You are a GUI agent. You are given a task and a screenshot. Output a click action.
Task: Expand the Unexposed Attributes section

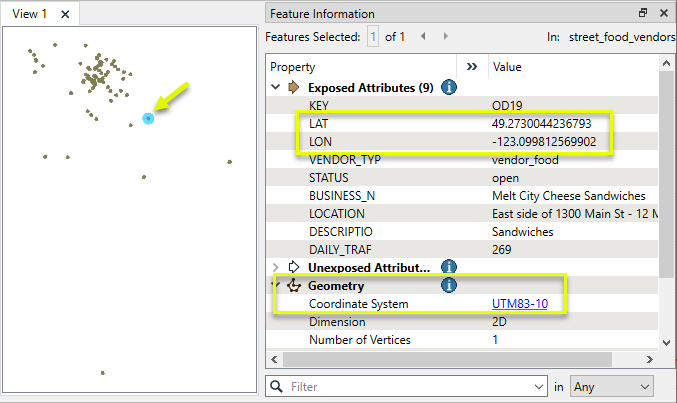tap(275, 267)
